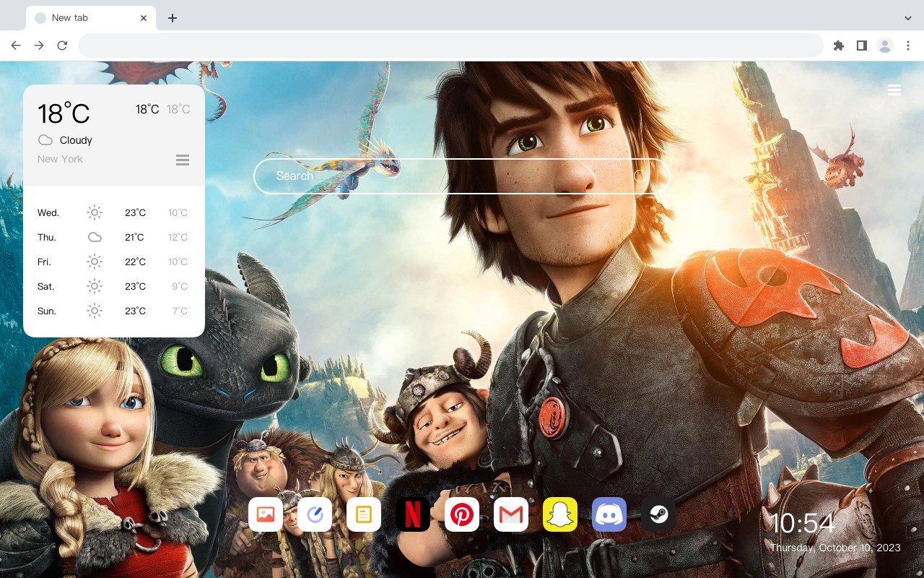Open the browser profile avatar
The image size is (924, 578).
[885, 46]
